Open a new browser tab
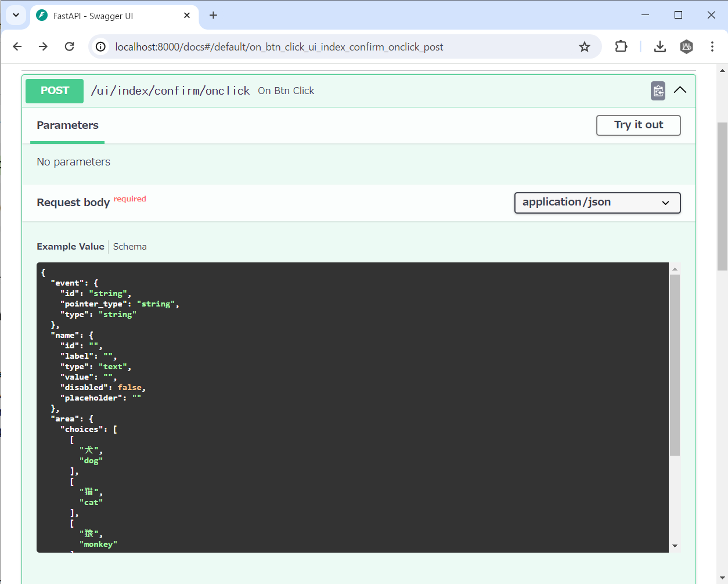The width and height of the screenshot is (728, 584). pos(213,16)
